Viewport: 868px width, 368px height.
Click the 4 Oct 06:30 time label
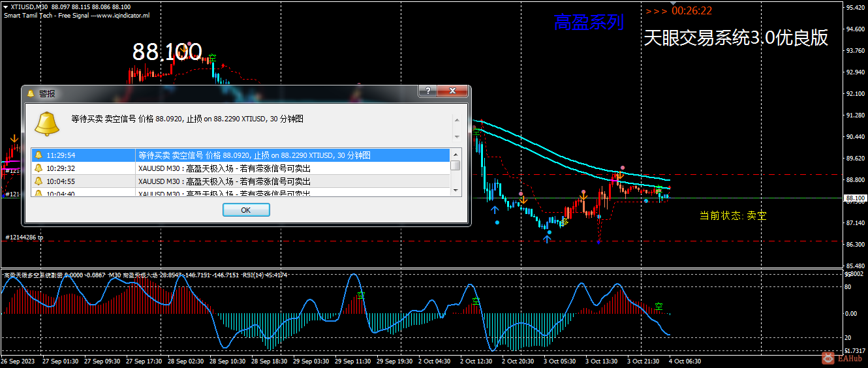point(685,361)
